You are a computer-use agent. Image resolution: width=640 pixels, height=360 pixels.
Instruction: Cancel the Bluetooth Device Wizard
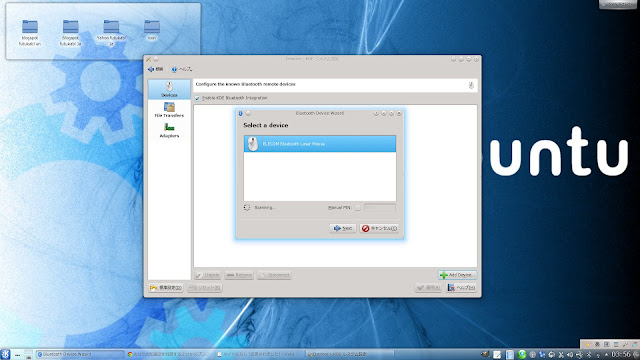379,228
